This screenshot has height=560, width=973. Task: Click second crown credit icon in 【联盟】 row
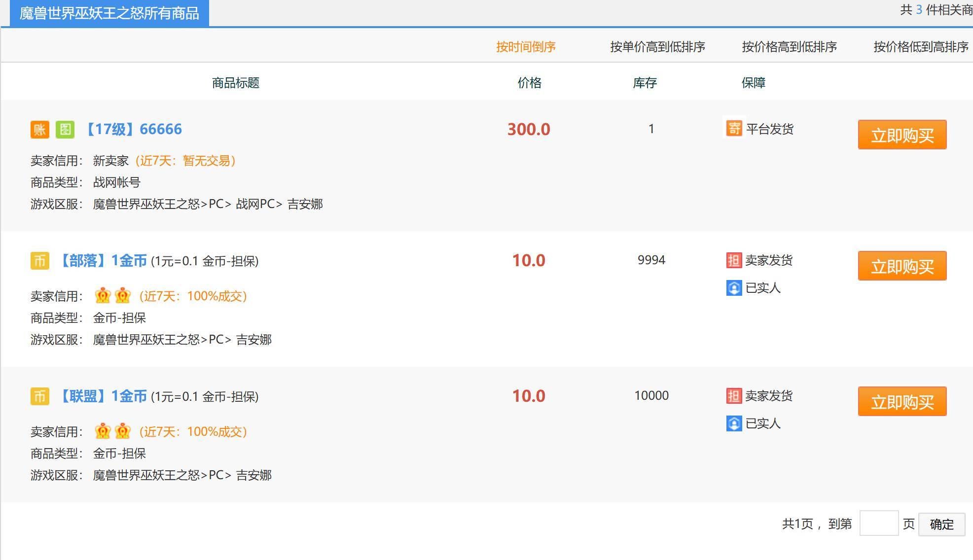pos(122,431)
